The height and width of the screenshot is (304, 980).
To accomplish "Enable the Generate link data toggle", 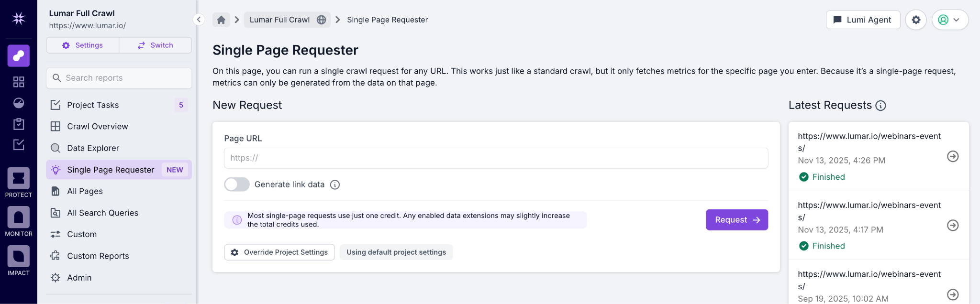I will click(237, 185).
